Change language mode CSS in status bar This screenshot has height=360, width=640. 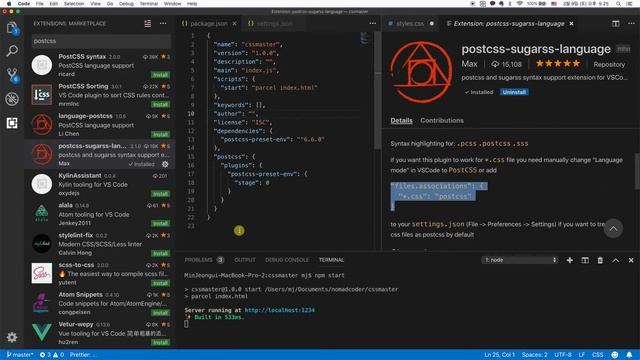(598, 355)
